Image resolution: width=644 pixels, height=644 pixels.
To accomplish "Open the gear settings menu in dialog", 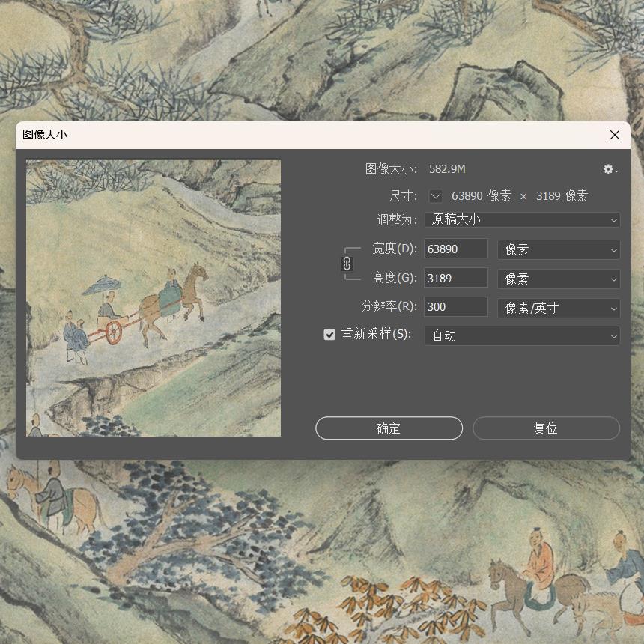I will (610, 169).
